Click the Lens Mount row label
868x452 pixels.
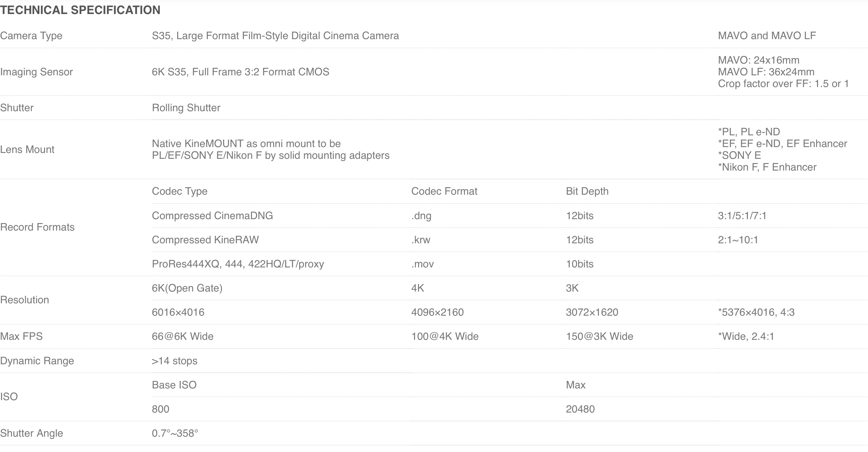click(27, 149)
